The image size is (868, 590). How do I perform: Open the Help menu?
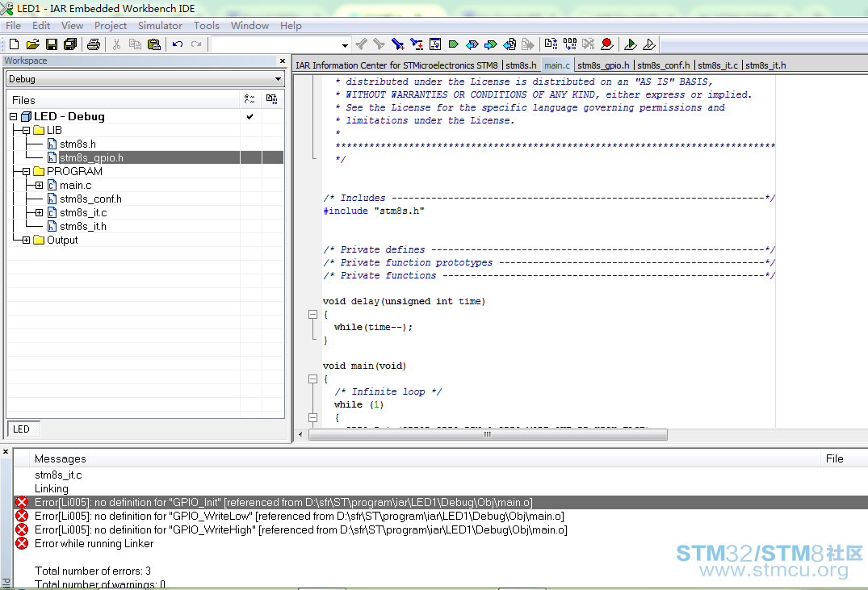point(291,26)
